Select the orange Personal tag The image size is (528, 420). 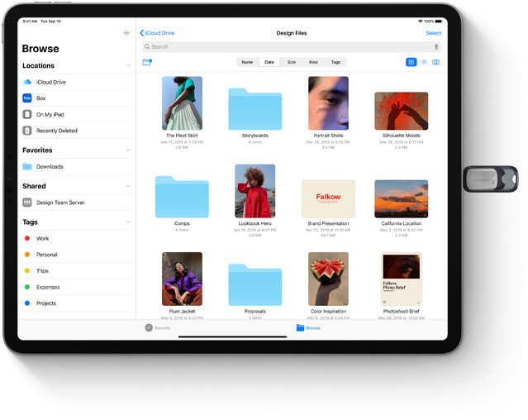click(x=46, y=255)
